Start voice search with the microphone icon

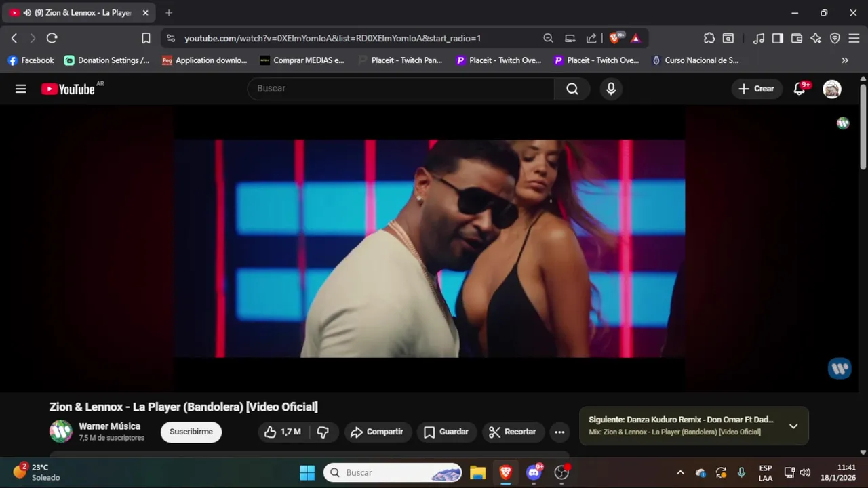611,89
